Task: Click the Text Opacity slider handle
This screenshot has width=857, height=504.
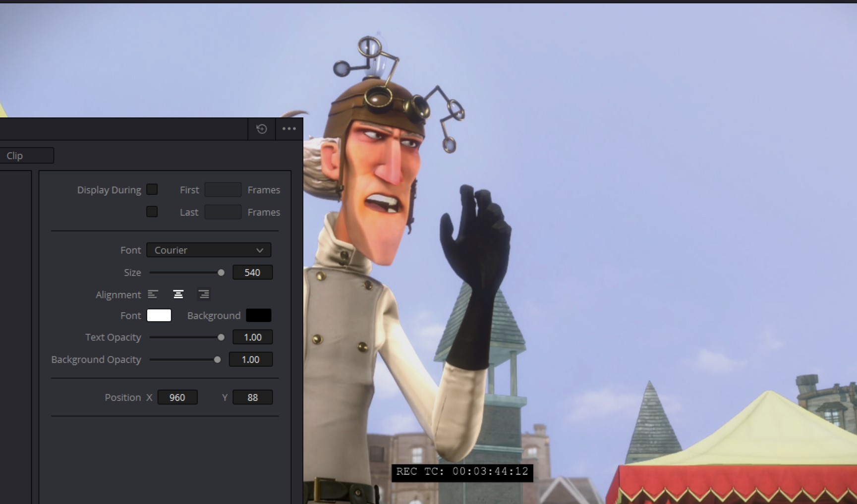Action: click(221, 337)
